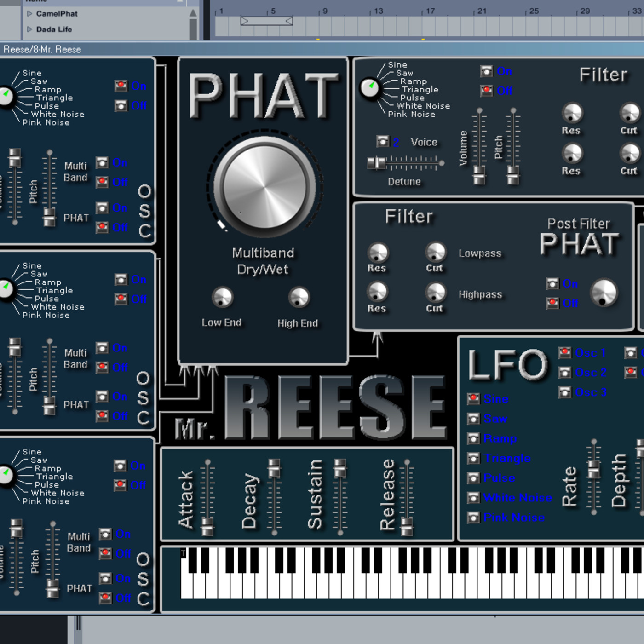The image size is (644, 644).
Task: Click the LFO Rate slider handle
Action: (x=593, y=469)
